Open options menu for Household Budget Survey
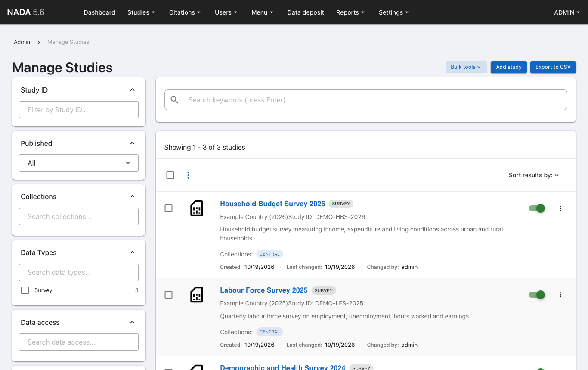The width and height of the screenshot is (588, 370). (x=560, y=208)
